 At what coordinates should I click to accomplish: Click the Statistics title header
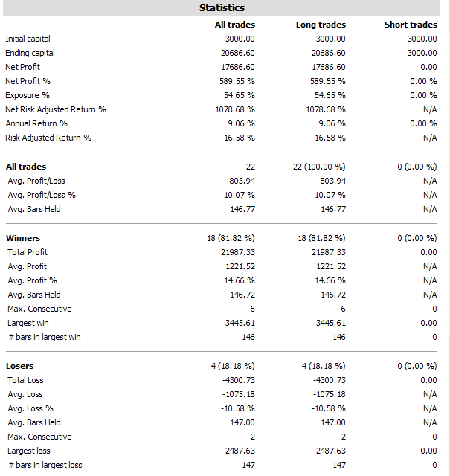[222, 8]
